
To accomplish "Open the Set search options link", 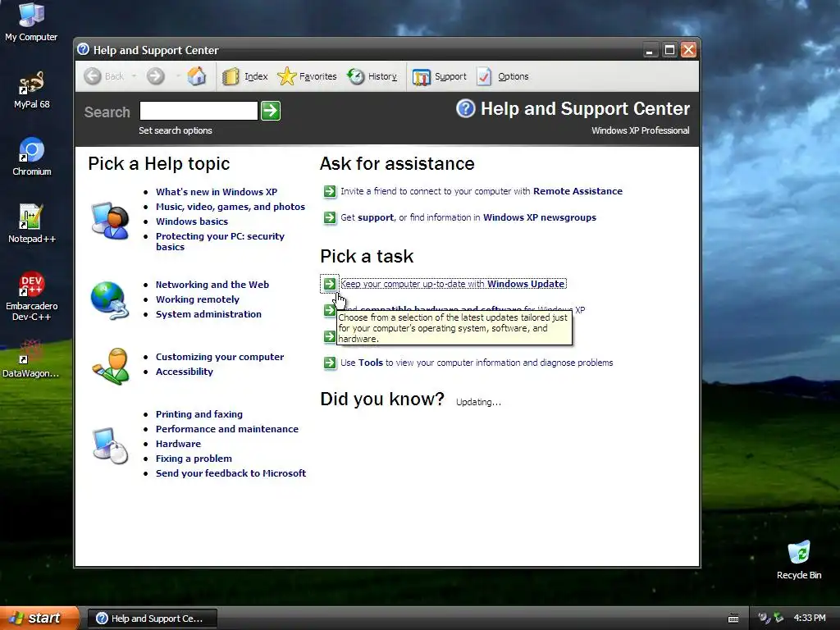I will (x=176, y=130).
